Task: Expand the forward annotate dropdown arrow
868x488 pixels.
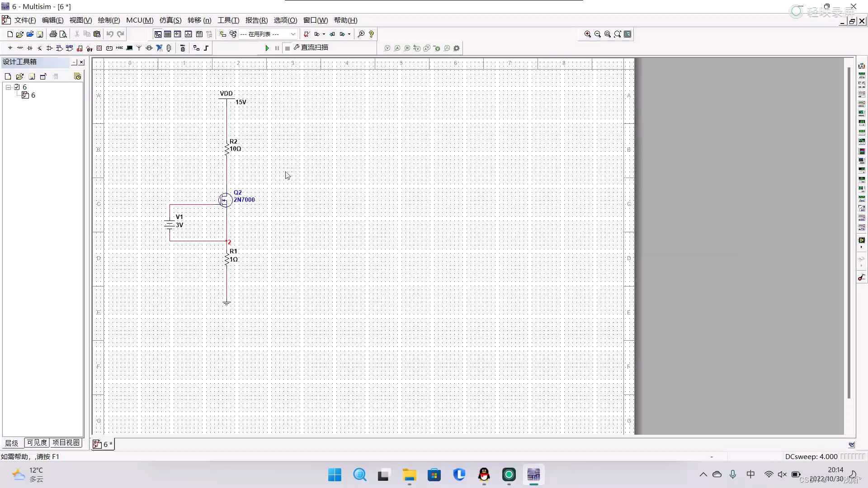Action: click(349, 34)
